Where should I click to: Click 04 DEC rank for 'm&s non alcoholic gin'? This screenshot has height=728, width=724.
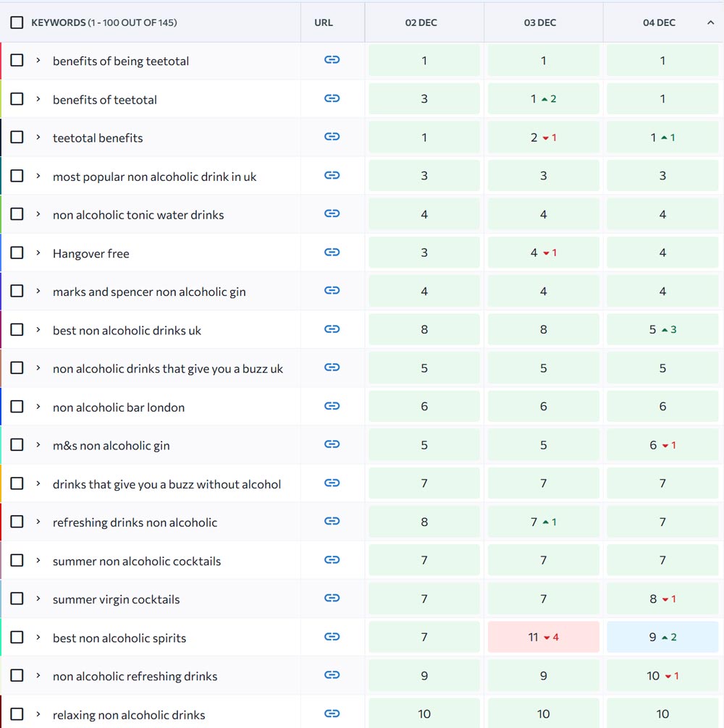coord(662,445)
